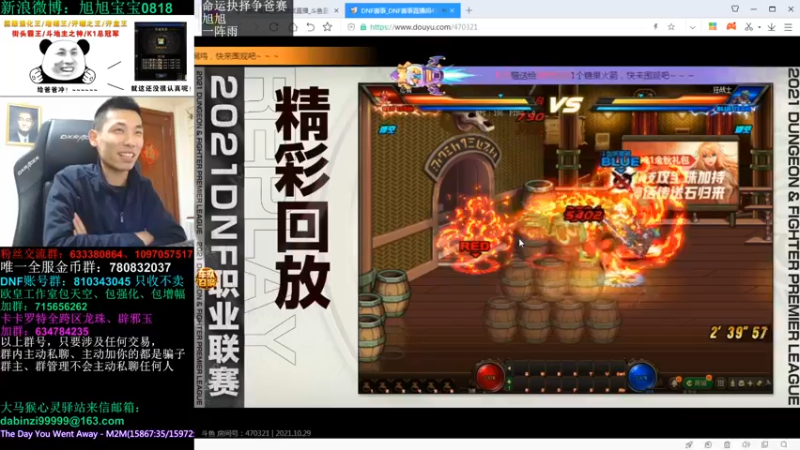
Task: Click group number 715656262
Action: tap(61, 307)
